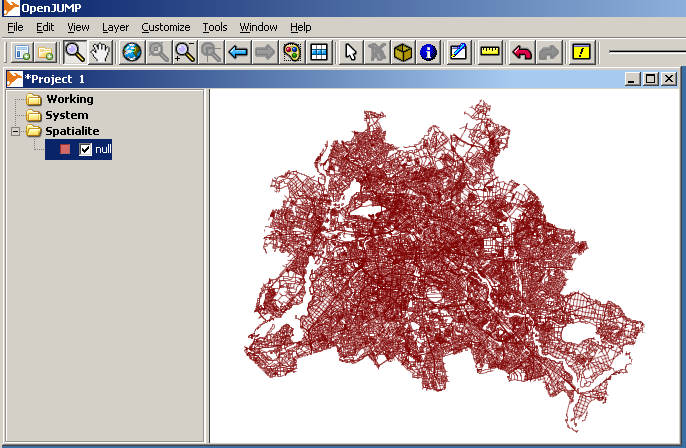Open the attribute table grid icon
This screenshot has height=448, width=686.
[319, 52]
